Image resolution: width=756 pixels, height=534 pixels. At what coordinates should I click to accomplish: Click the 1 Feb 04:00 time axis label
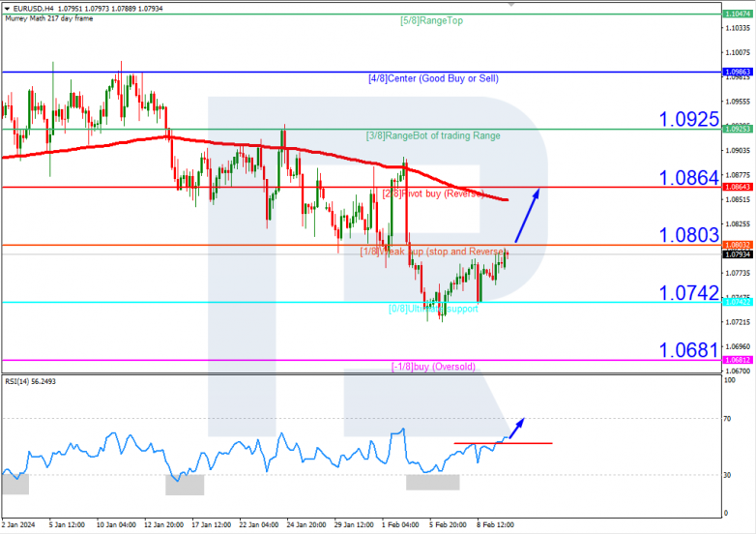tap(400, 525)
